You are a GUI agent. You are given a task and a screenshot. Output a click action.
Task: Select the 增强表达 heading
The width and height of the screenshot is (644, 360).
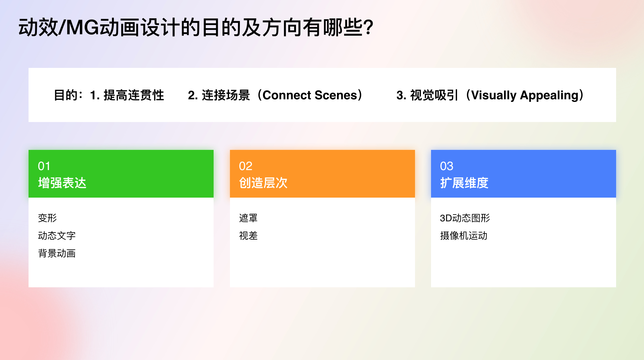(62, 183)
